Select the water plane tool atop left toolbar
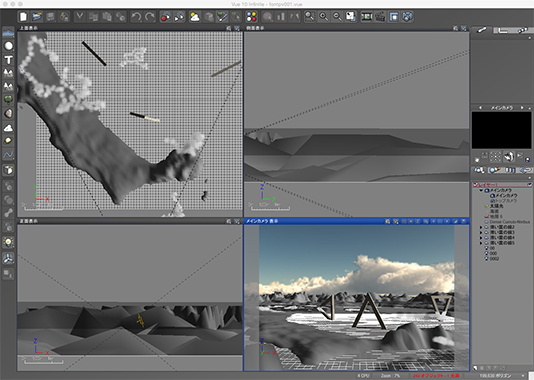Screen dimensions: 534x380 tap(9, 33)
